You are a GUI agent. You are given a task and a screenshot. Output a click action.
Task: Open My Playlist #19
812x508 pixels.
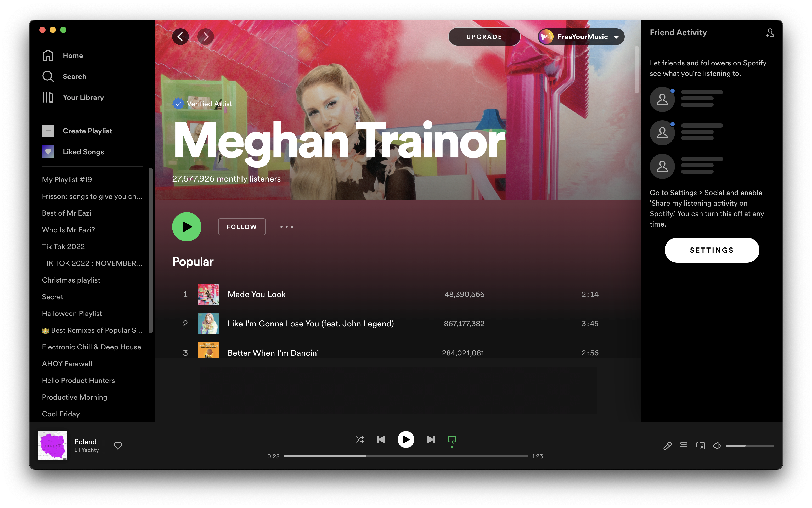pyautogui.click(x=67, y=179)
